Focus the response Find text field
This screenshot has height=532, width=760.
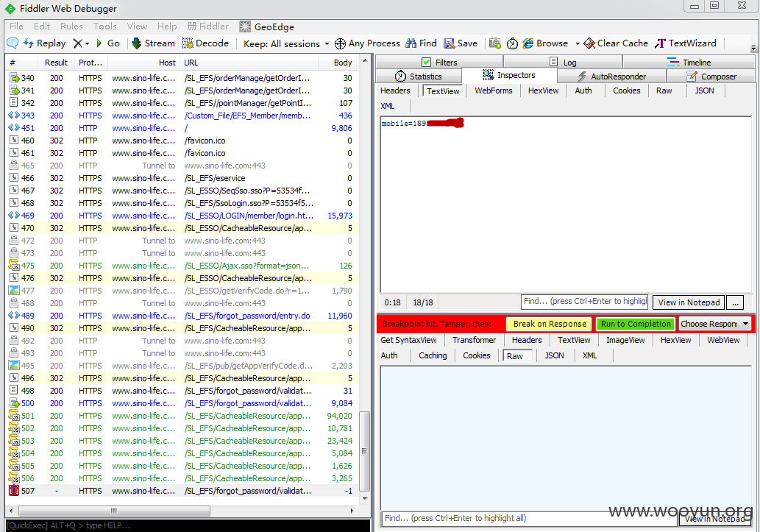click(x=529, y=519)
